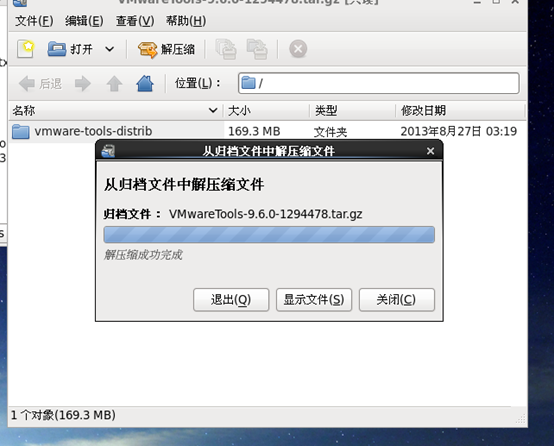Screen dimensions: 554x446
Task: Go to home location via house icon
Action: click(x=145, y=84)
